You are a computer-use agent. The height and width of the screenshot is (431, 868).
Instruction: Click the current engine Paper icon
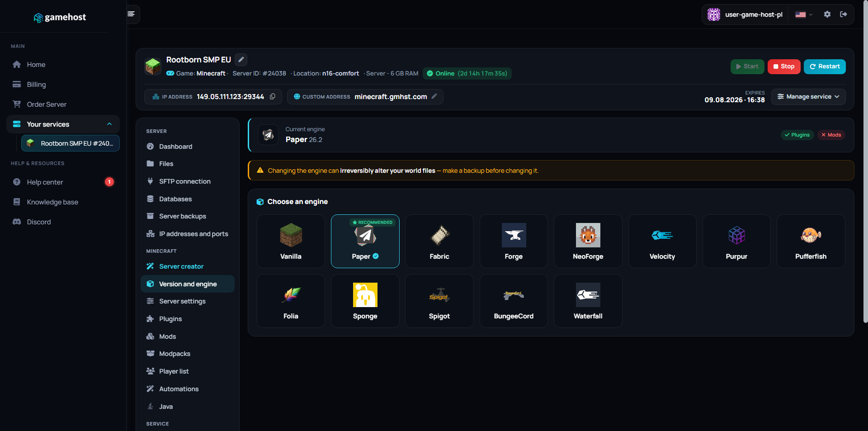pyautogui.click(x=268, y=135)
